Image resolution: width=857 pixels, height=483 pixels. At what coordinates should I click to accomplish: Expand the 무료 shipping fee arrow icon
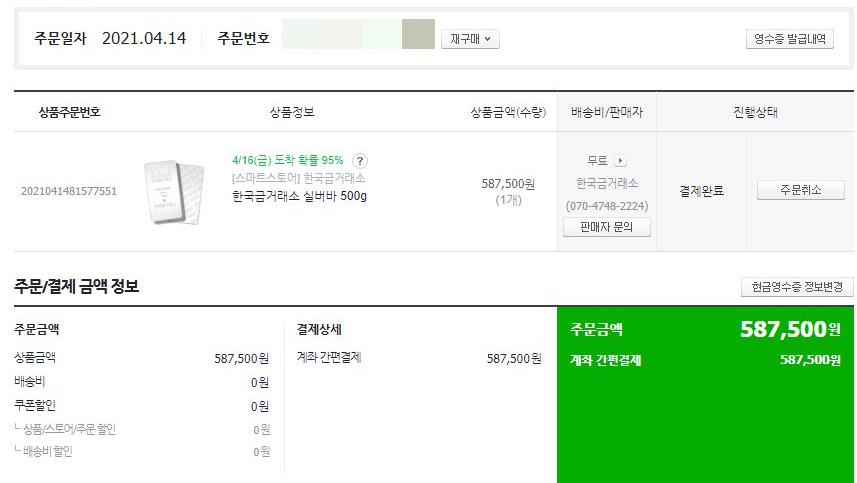(620, 161)
